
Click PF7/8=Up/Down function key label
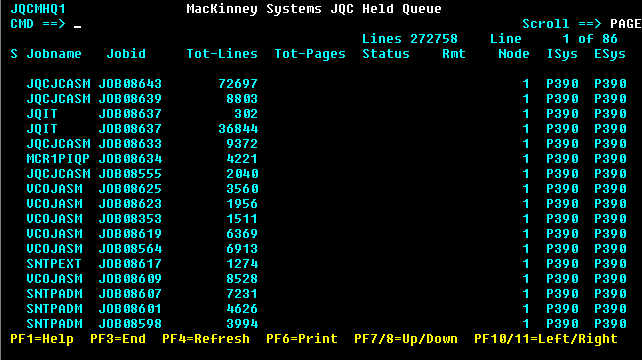tap(406, 339)
